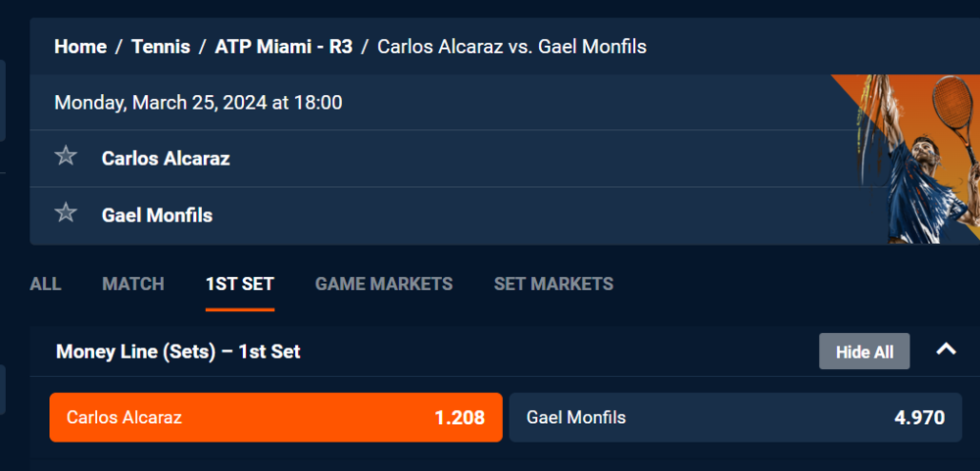The width and height of the screenshot is (980, 471).
Task: Go to the GAME MARKETS tab
Action: 384,284
